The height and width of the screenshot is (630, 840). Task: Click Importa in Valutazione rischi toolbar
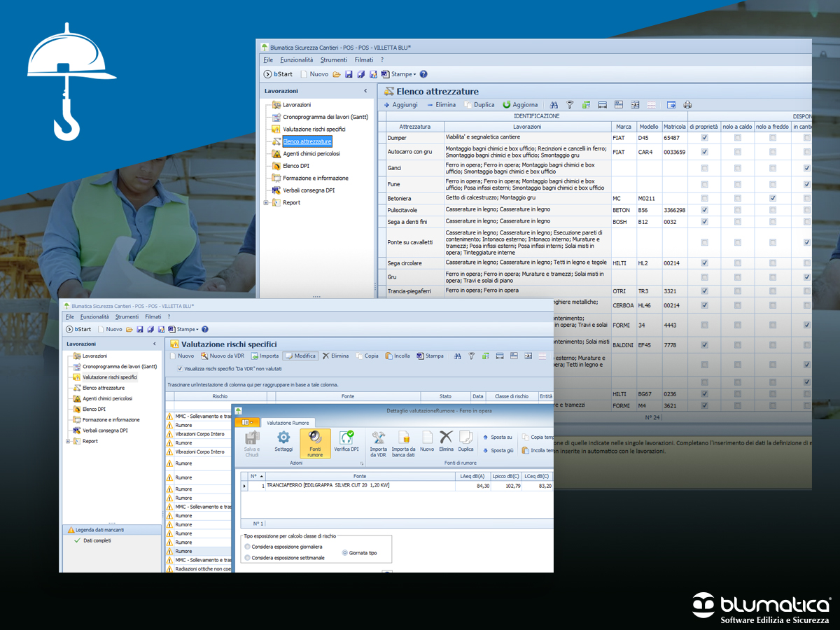[265, 356]
